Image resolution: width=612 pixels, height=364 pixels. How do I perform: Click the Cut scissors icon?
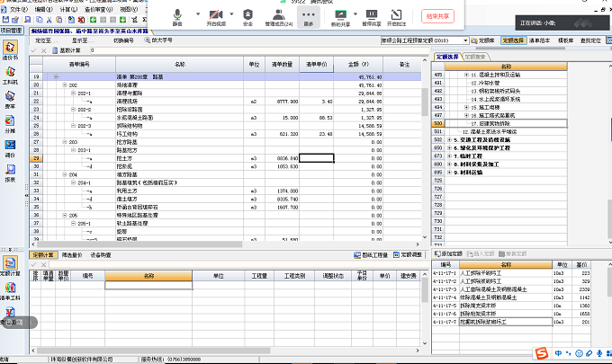49,20
